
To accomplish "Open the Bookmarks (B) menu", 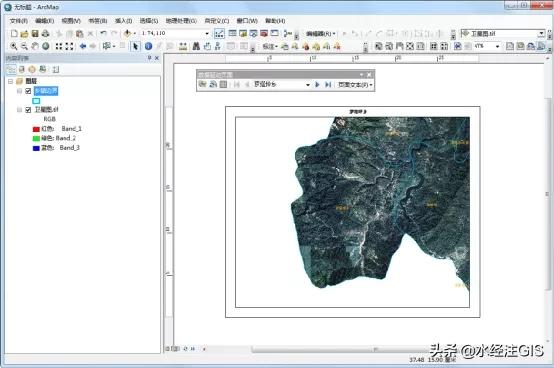I will click(98, 21).
